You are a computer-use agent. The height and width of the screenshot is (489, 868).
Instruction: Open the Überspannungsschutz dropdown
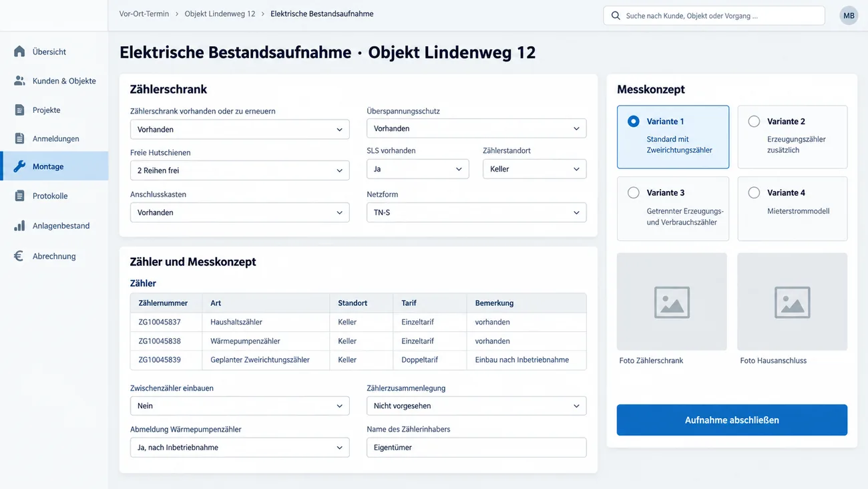click(476, 128)
